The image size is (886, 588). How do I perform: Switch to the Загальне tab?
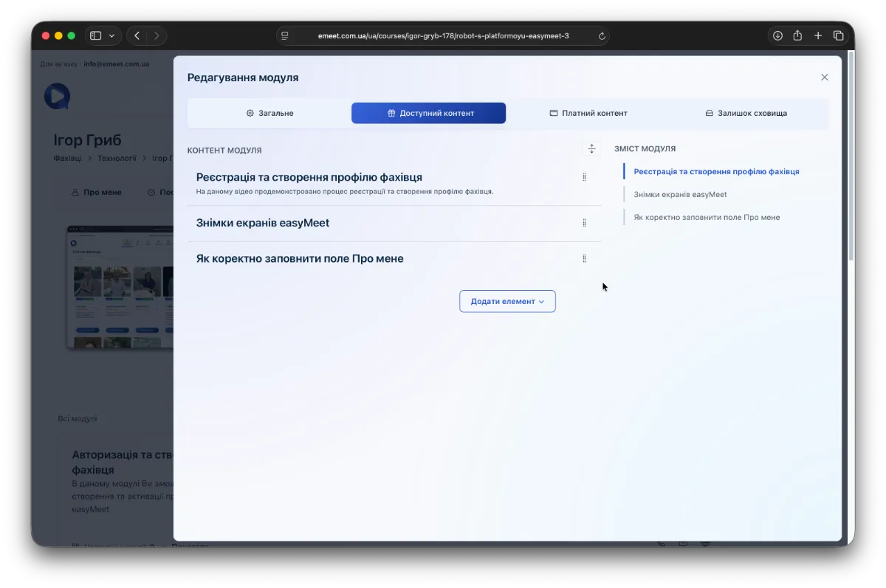269,114
